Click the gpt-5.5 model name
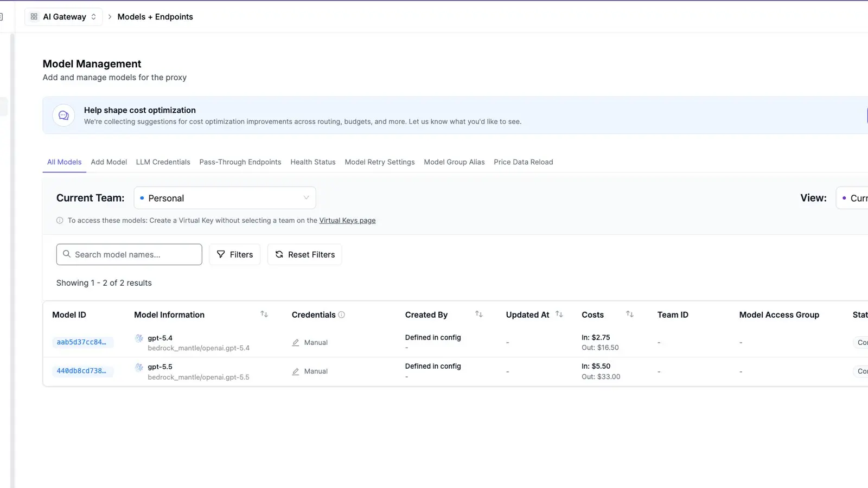 tap(160, 367)
